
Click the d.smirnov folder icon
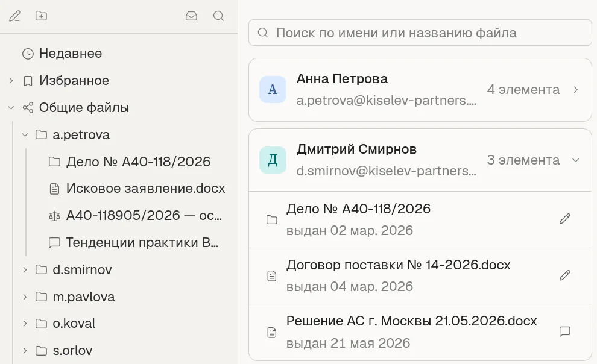(41, 269)
